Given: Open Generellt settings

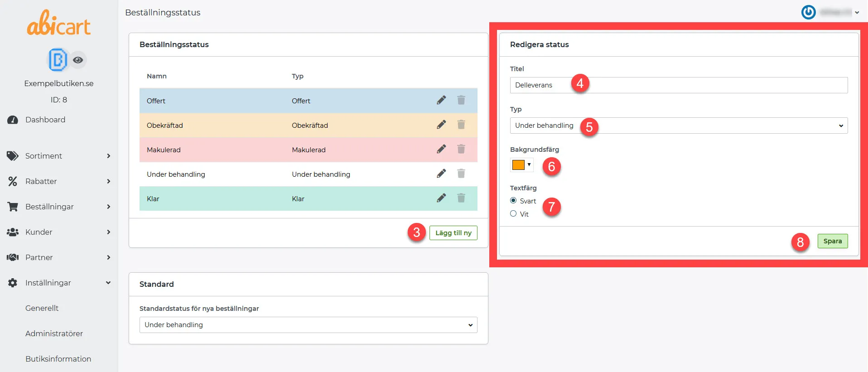Looking at the screenshot, I should [x=42, y=308].
